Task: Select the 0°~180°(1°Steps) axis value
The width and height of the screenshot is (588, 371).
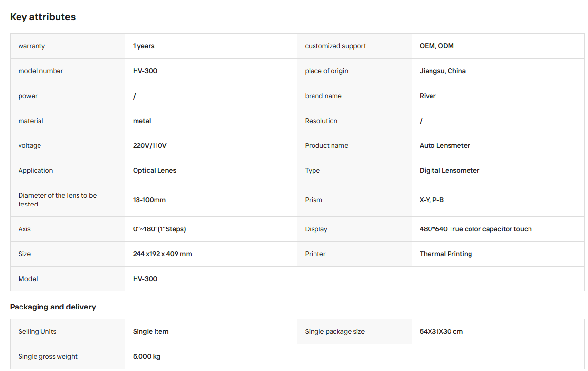Action: coord(159,229)
